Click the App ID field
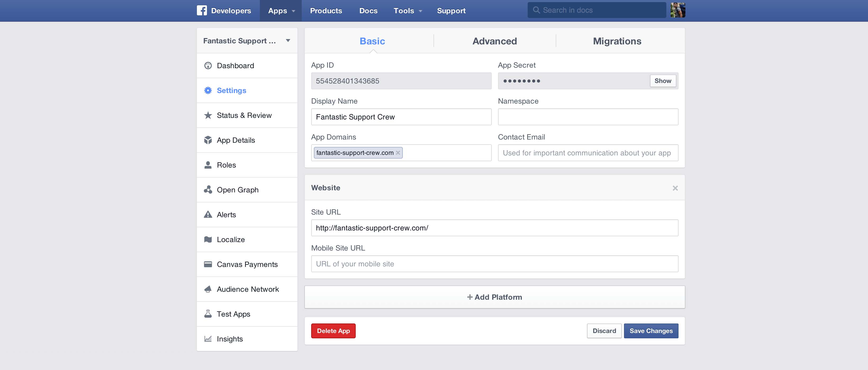This screenshot has height=370, width=868. tap(401, 81)
